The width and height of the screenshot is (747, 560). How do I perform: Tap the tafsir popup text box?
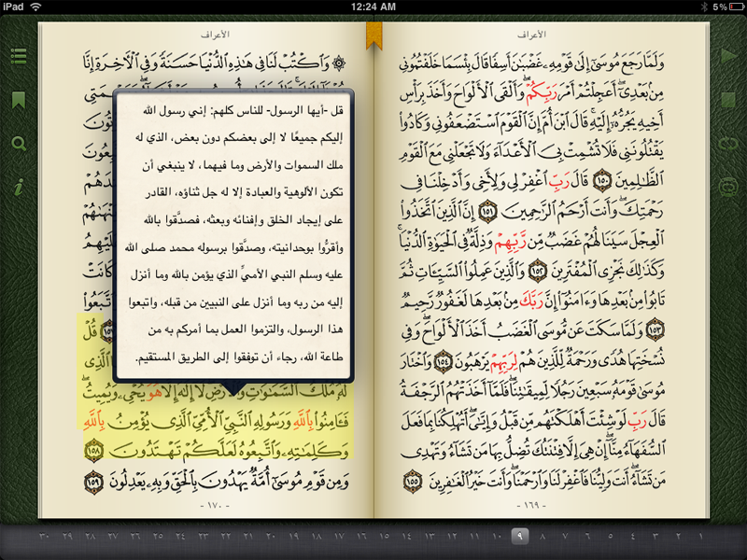pos(233,234)
